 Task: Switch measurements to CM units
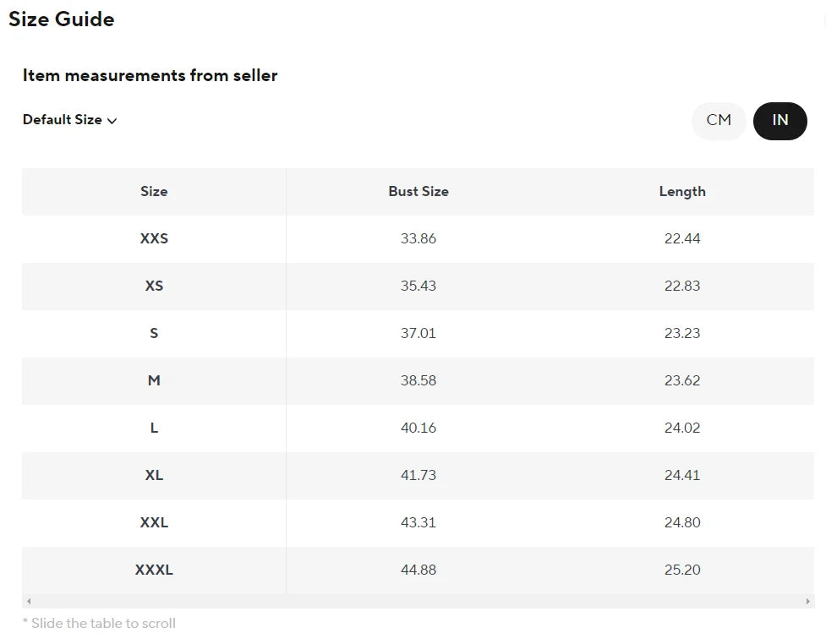click(x=719, y=120)
